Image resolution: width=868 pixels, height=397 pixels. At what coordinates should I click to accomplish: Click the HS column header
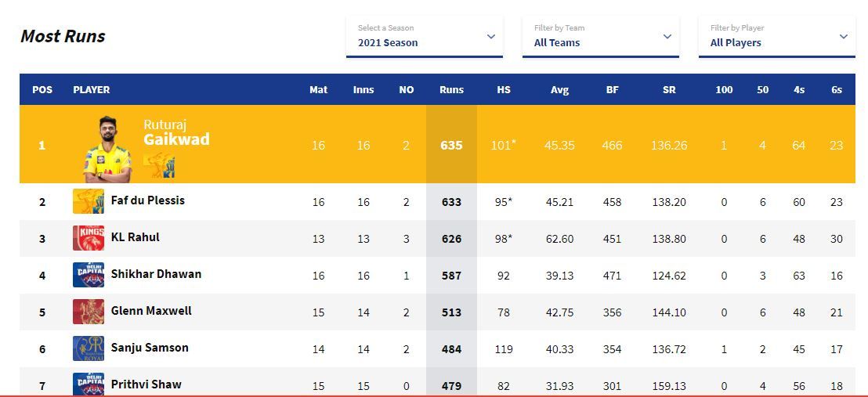[x=503, y=90]
